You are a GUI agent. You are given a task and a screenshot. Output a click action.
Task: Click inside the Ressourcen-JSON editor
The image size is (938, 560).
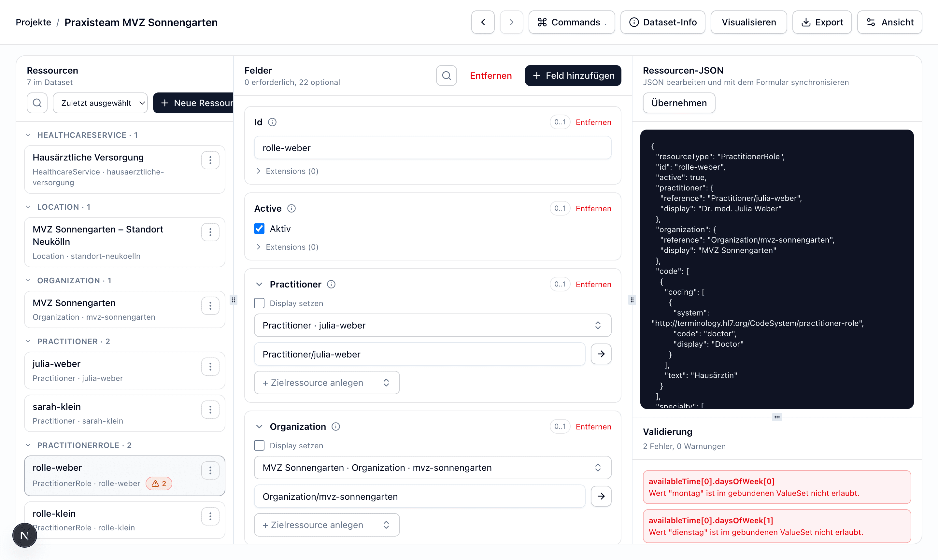(777, 269)
